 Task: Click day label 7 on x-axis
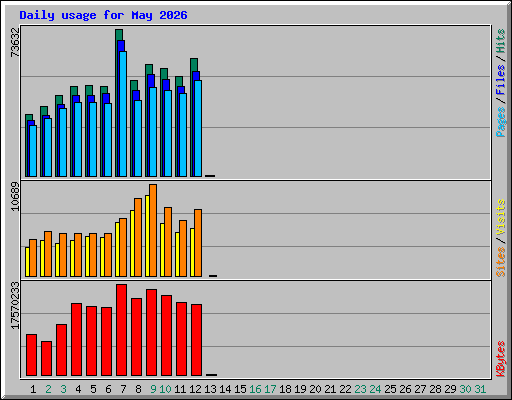tap(123, 389)
